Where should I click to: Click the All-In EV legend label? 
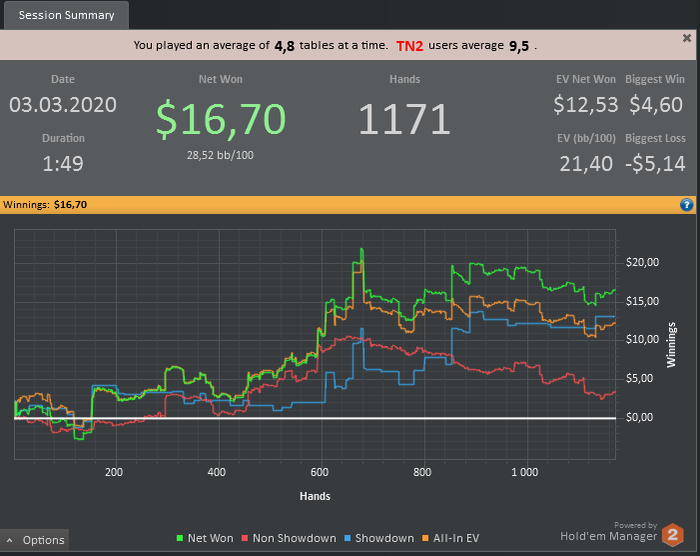pyautogui.click(x=456, y=538)
